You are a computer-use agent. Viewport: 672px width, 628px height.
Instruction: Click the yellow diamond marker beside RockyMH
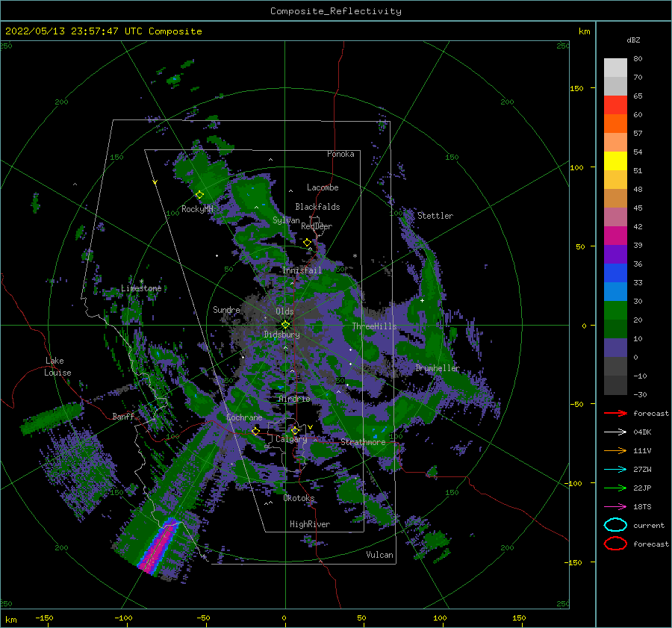199,195
